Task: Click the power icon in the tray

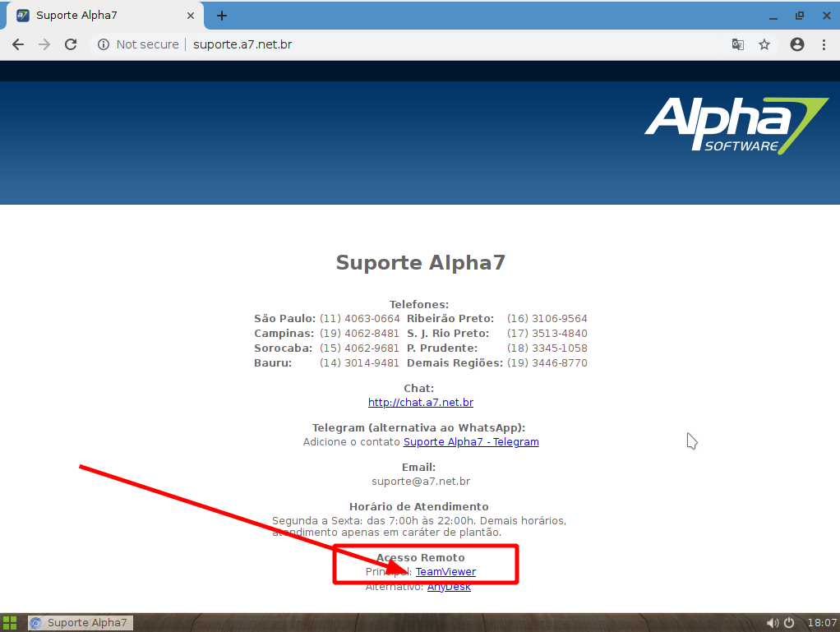Action: pyautogui.click(x=789, y=623)
